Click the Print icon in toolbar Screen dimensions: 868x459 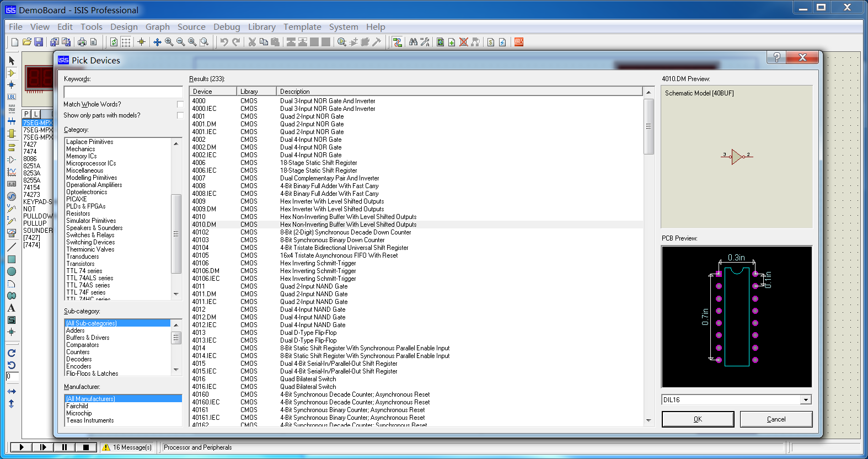tap(82, 42)
